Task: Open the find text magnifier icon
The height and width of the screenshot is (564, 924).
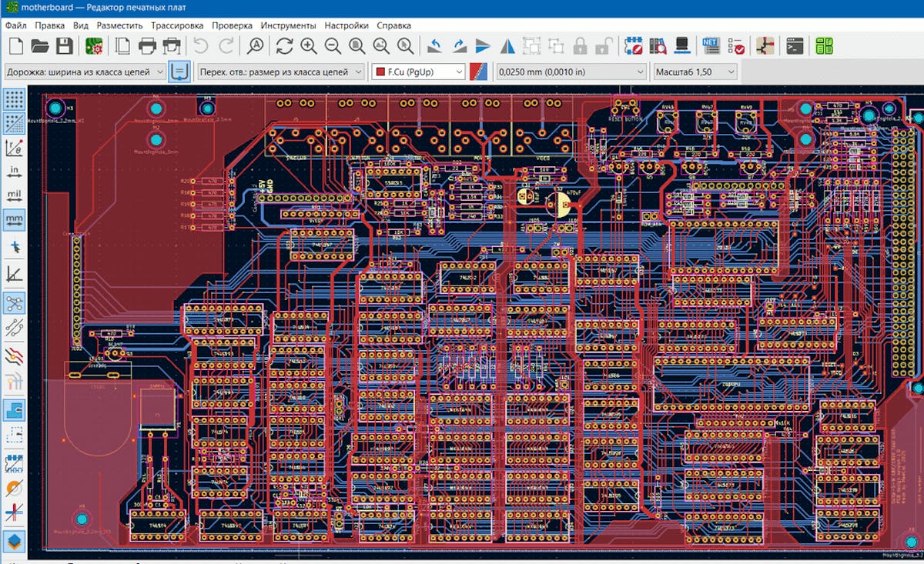Action: click(x=256, y=45)
